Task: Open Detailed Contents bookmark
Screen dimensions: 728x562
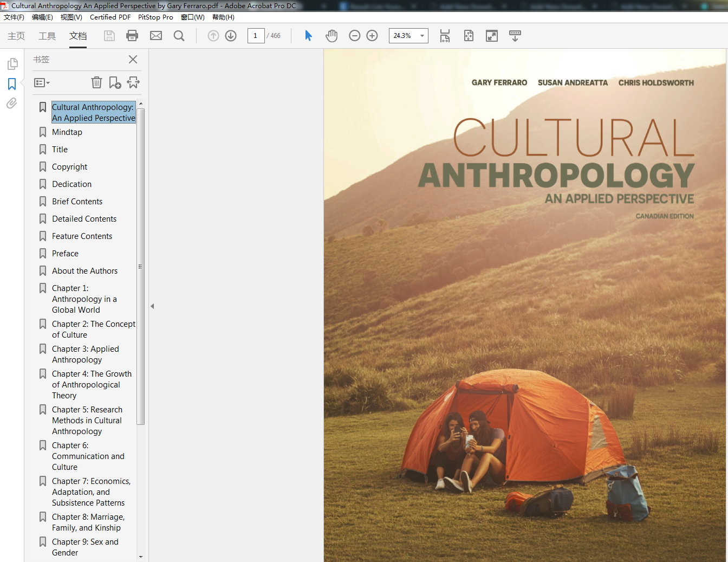Action: 84,219
